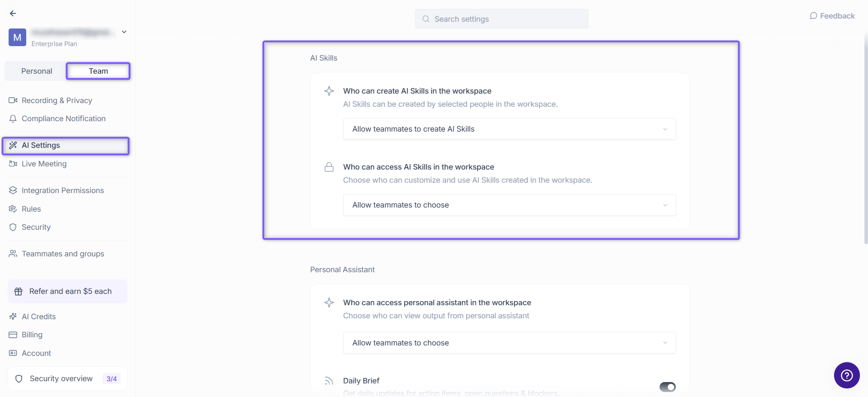Expand the Allow teammates to create AI Skills dropdown

tap(509, 129)
